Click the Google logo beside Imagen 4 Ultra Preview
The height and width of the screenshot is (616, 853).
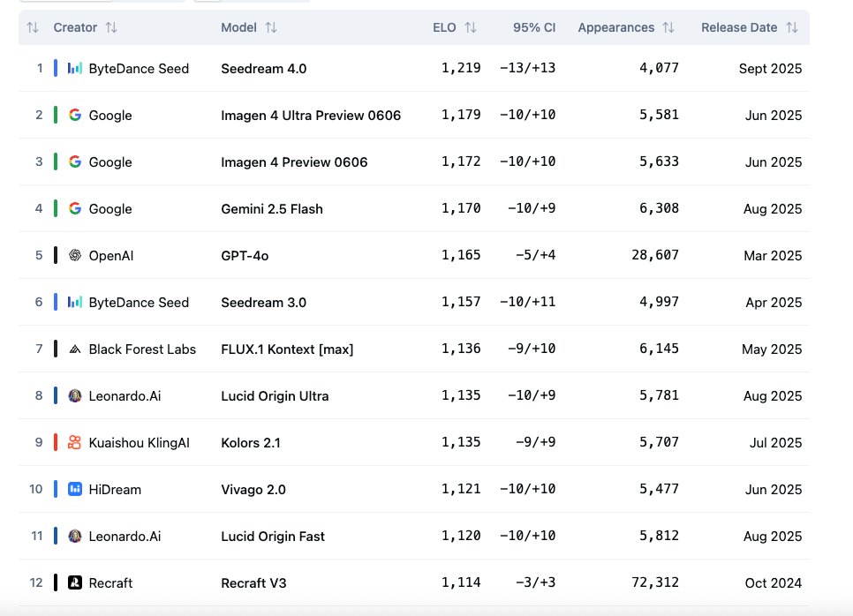75,115
